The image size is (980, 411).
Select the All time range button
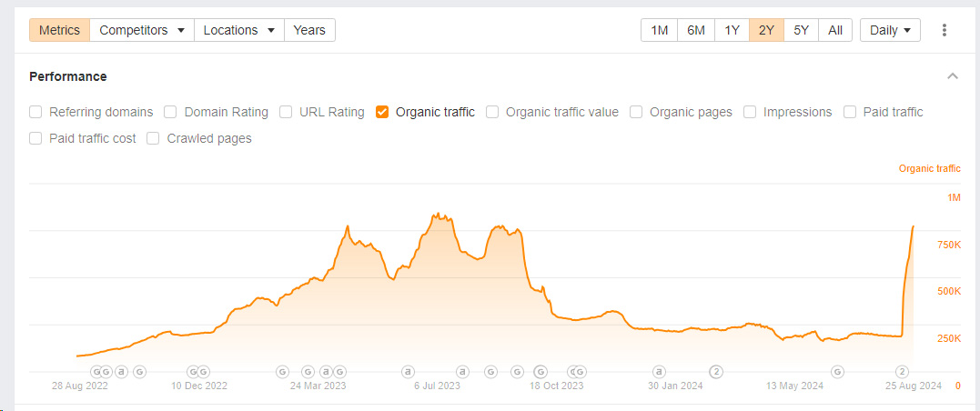pos(834,30)
